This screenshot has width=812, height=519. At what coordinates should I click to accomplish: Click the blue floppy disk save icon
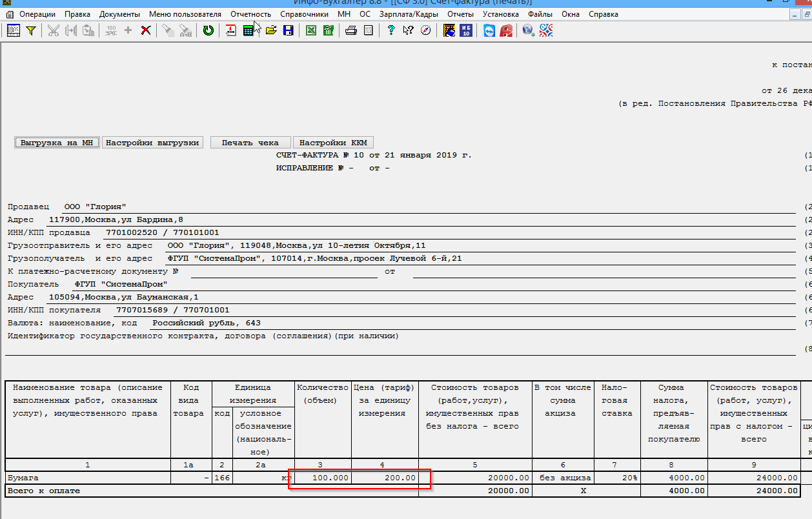tap(288, 30)
